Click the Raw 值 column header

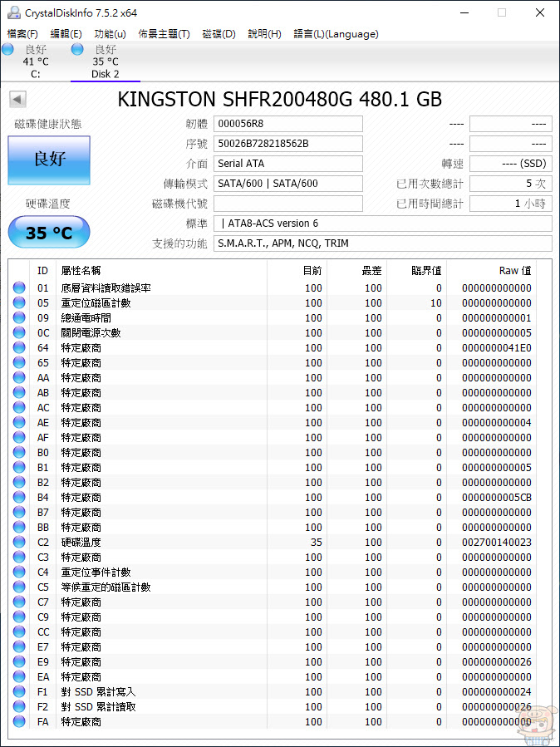pos(492,271)
